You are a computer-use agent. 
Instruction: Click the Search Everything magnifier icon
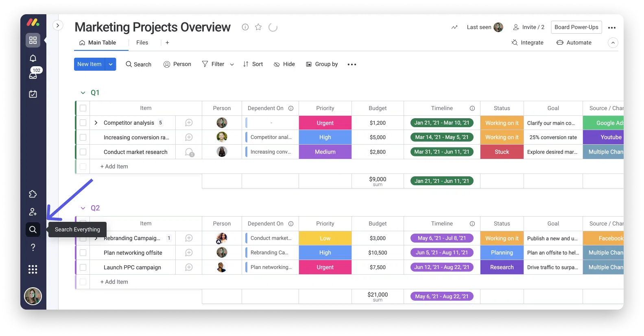33,230
